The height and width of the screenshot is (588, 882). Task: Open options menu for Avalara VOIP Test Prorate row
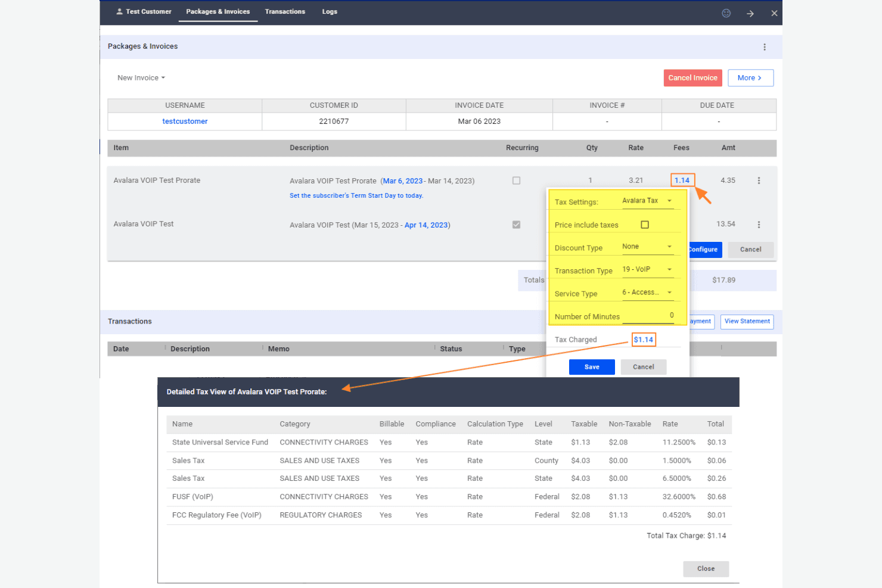tap(759, 181)
